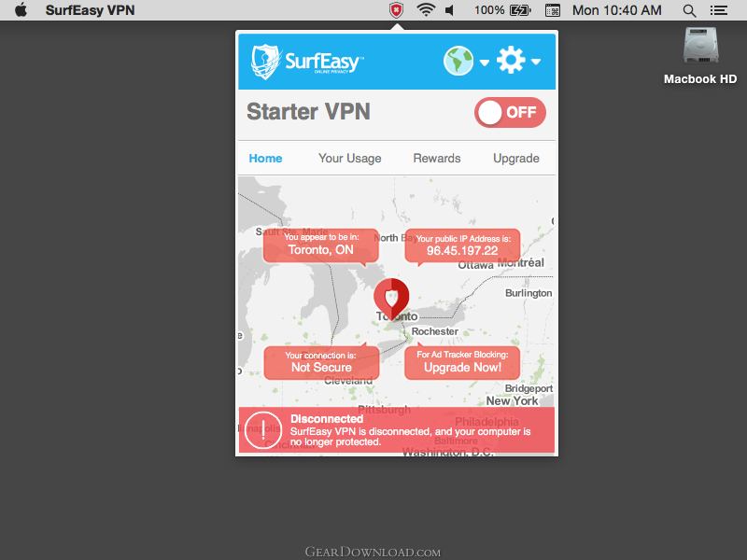Open Notification Center list icon
Screen dimensions: 747x560
coord(719,10)
